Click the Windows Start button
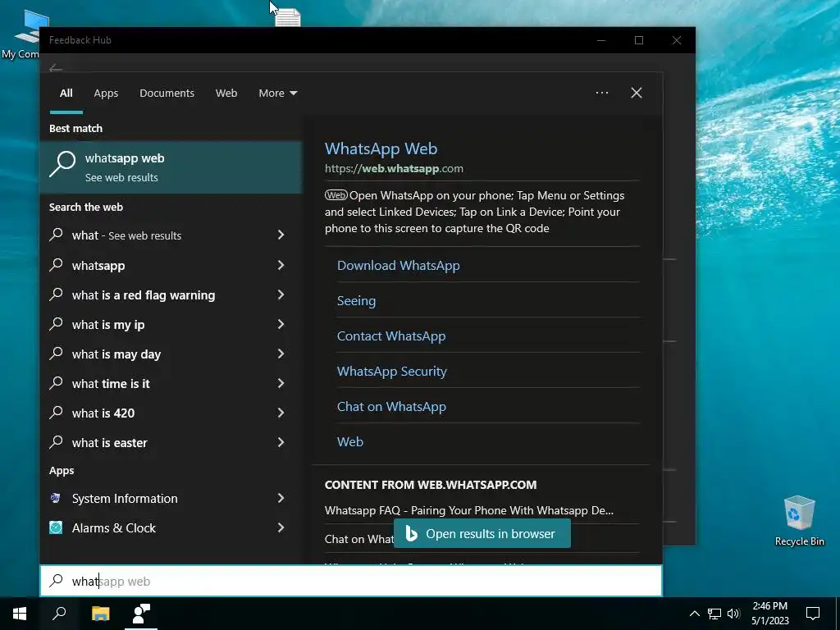The height and width of the screenshot is (630, 840). click(20, 614)
